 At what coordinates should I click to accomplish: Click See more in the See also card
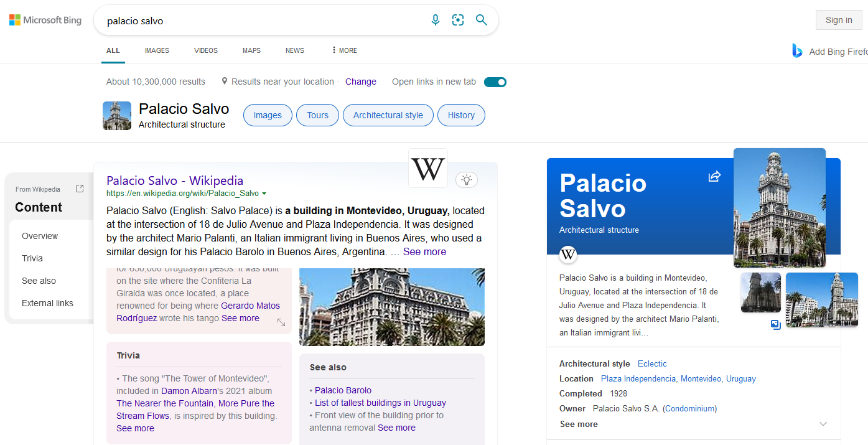click(396, 428)
